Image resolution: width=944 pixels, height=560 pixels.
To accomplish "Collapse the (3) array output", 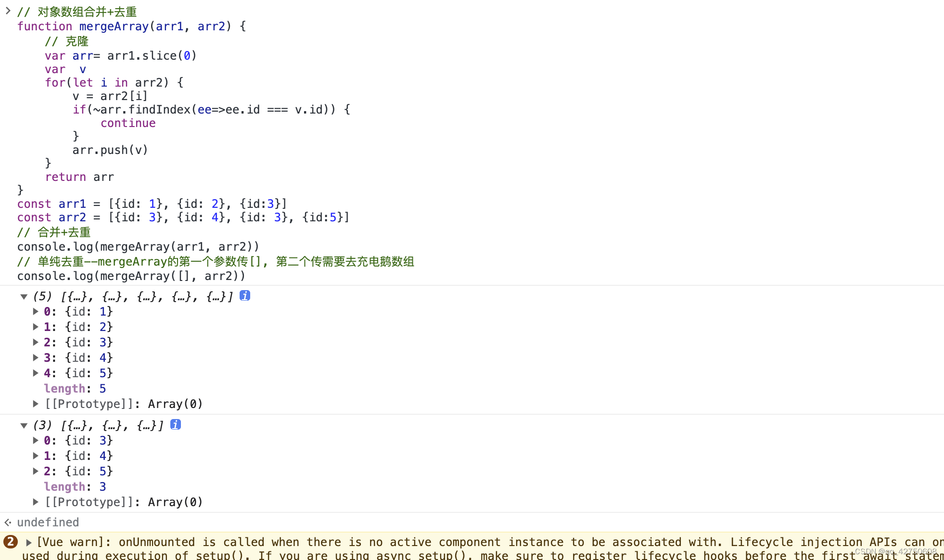I will [24, 425].
